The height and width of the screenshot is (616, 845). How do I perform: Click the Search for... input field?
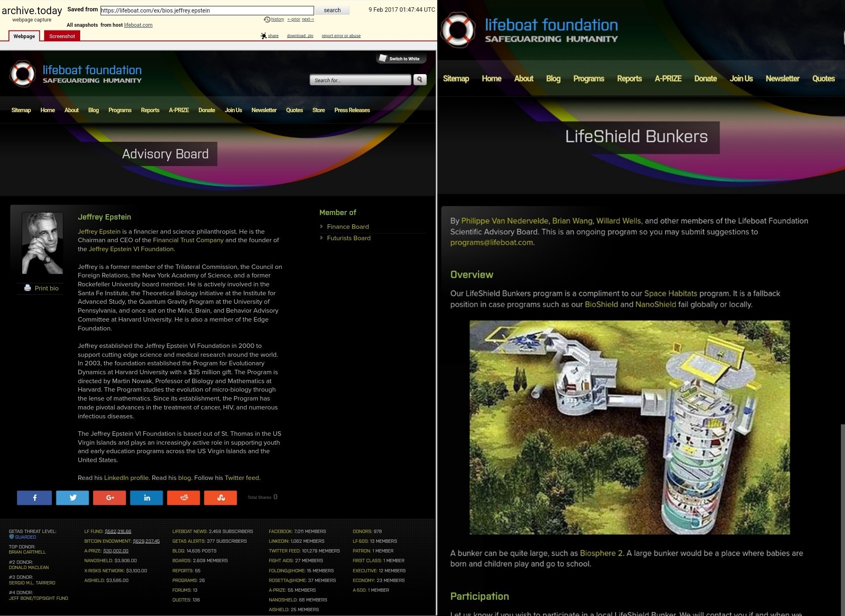pyautogui.click(x=360, y=80)
